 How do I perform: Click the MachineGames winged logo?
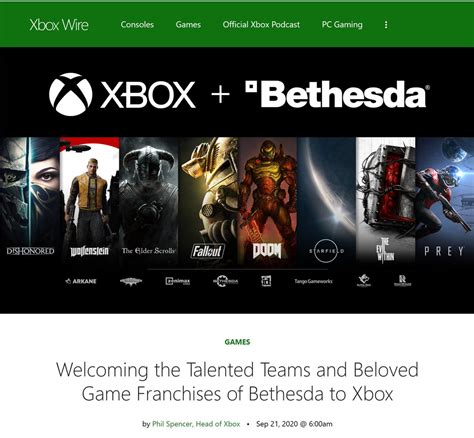[x=131, y=281]
